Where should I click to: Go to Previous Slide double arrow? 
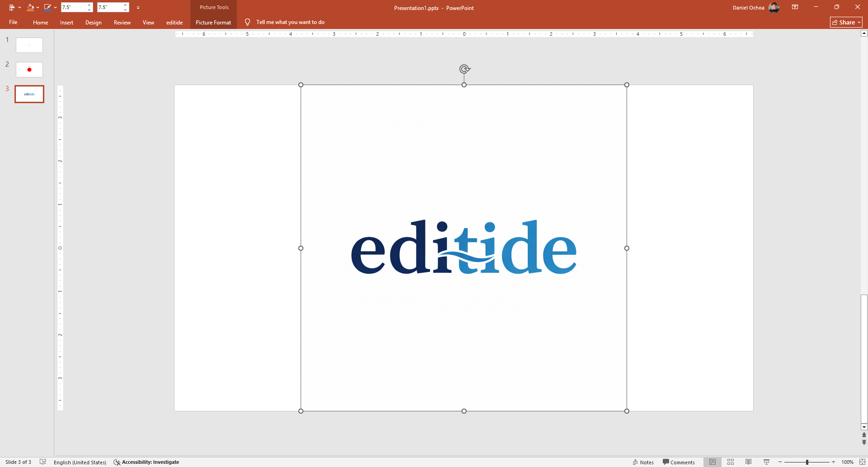[x=864, y=435]
